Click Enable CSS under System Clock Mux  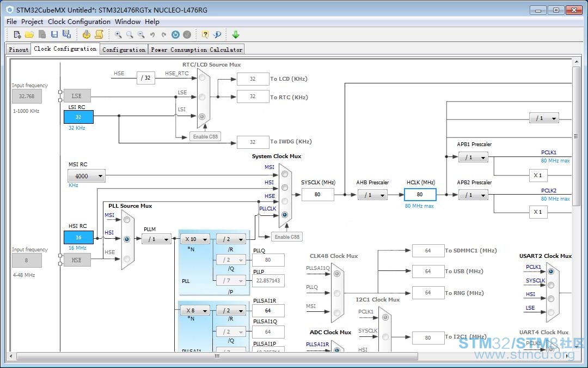[x=287, y=237]
